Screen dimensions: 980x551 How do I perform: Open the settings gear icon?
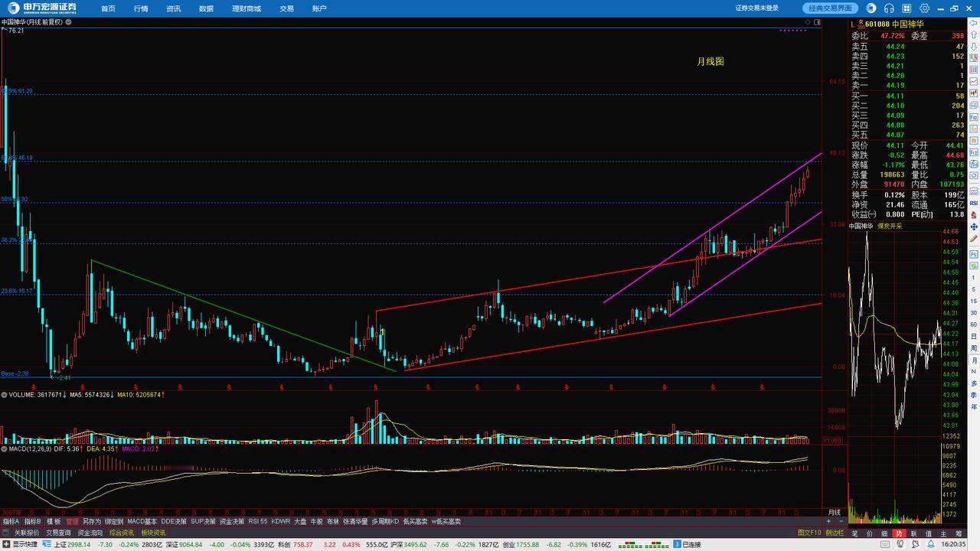pos(924,8)
